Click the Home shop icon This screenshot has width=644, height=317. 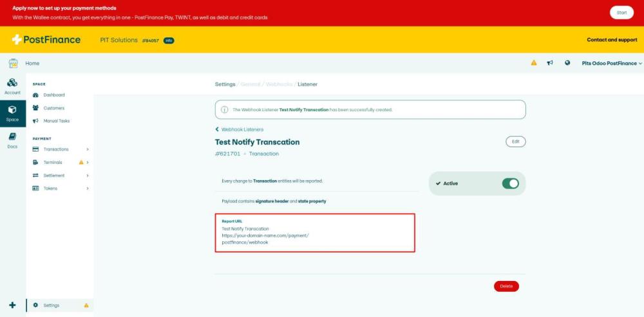13,63
